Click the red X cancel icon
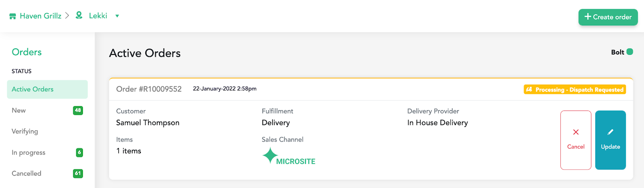 pyautogui.click(x=576, y=132)
